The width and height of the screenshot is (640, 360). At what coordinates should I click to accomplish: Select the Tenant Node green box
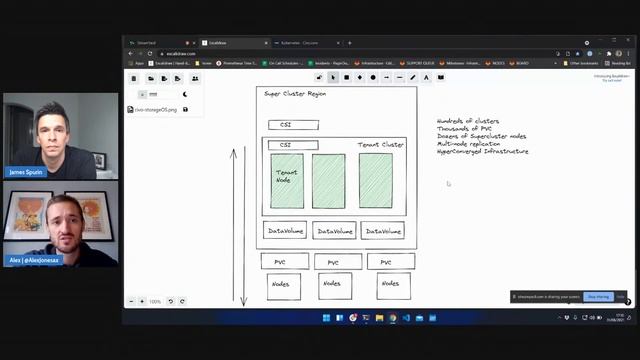pos(287,181)
